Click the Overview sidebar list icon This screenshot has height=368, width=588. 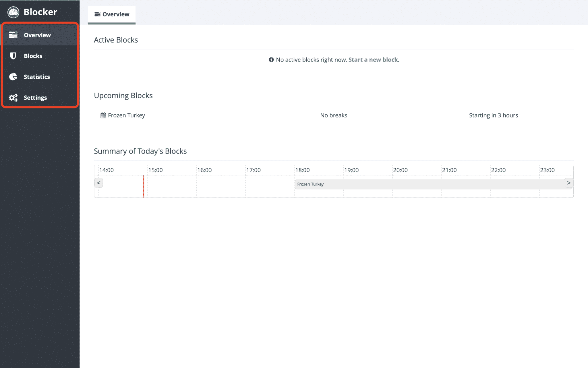[x=13, y=35]
